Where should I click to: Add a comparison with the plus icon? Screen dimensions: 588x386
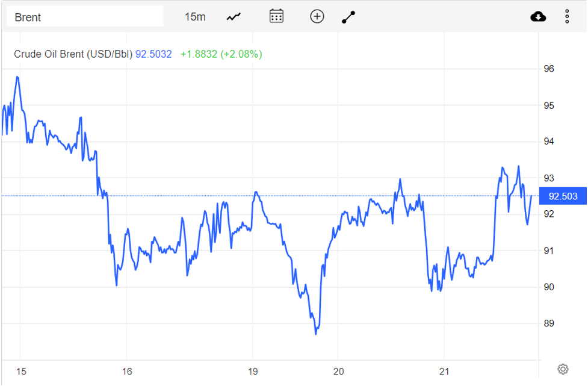point(317,16)
